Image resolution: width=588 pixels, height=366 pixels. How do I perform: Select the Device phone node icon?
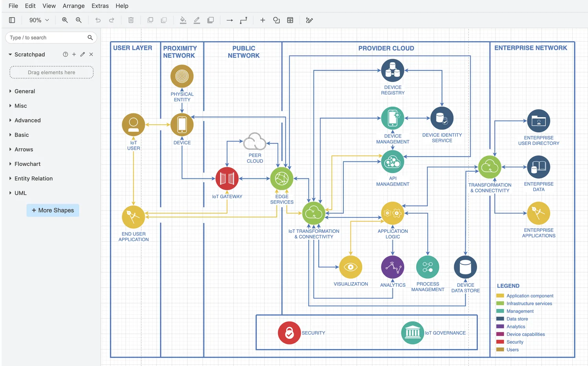(x=182, y=125)
